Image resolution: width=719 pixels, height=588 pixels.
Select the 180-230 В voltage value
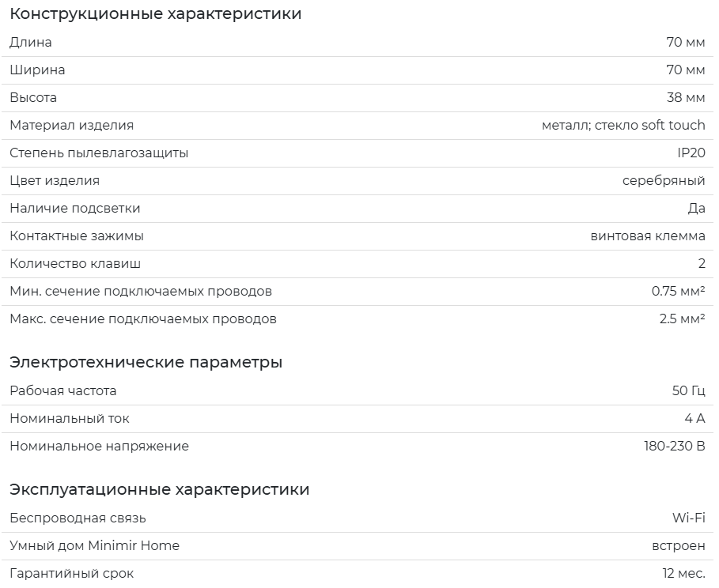[x=675, y=446]
